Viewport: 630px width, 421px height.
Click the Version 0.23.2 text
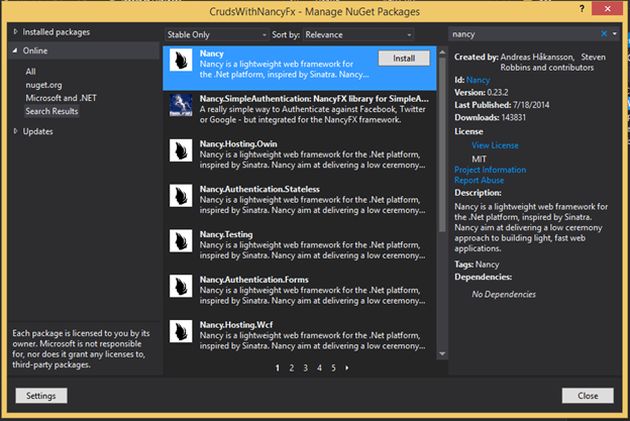coord(481,92)
